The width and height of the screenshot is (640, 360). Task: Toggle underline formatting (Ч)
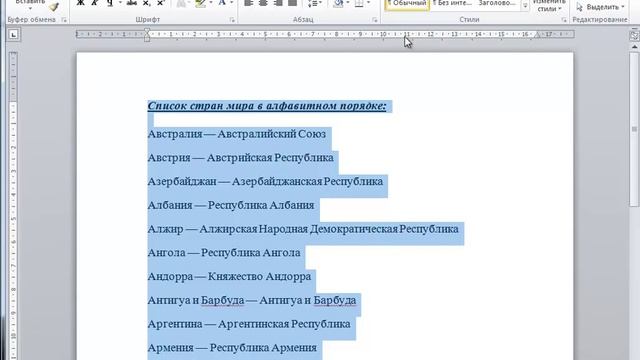pyautogui.click(x=109, y=3)
